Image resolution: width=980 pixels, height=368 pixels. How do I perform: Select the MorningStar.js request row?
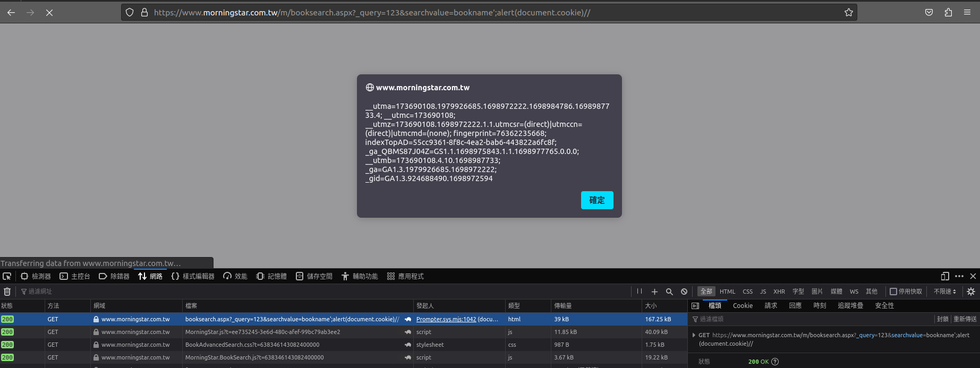(344, 332)
